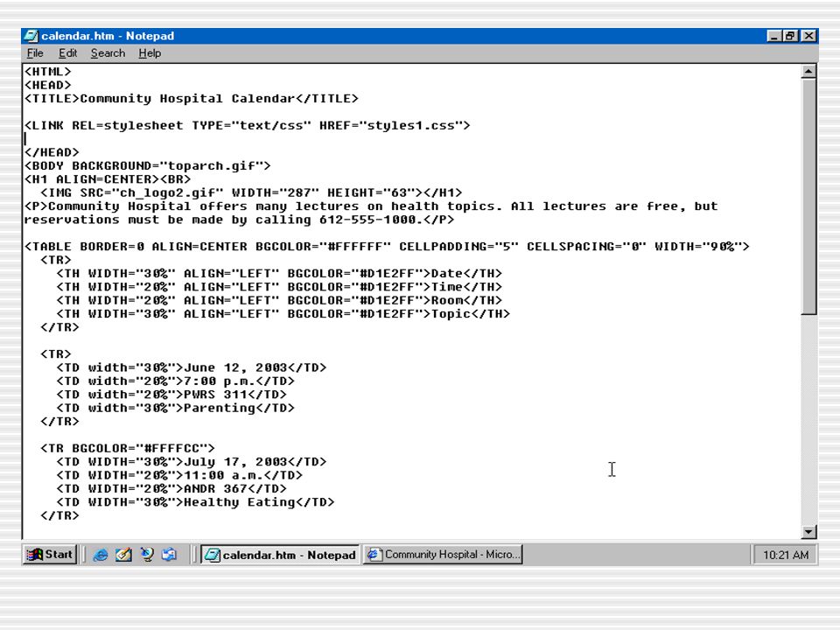Click on "CELLPADDING" in the TABLE tag

point(443,247)
